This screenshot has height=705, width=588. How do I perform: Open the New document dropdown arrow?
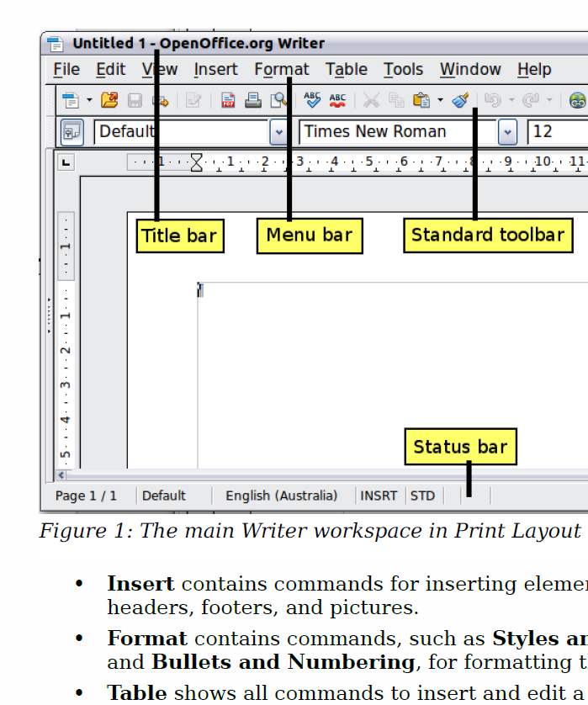(x=89, y=100)
